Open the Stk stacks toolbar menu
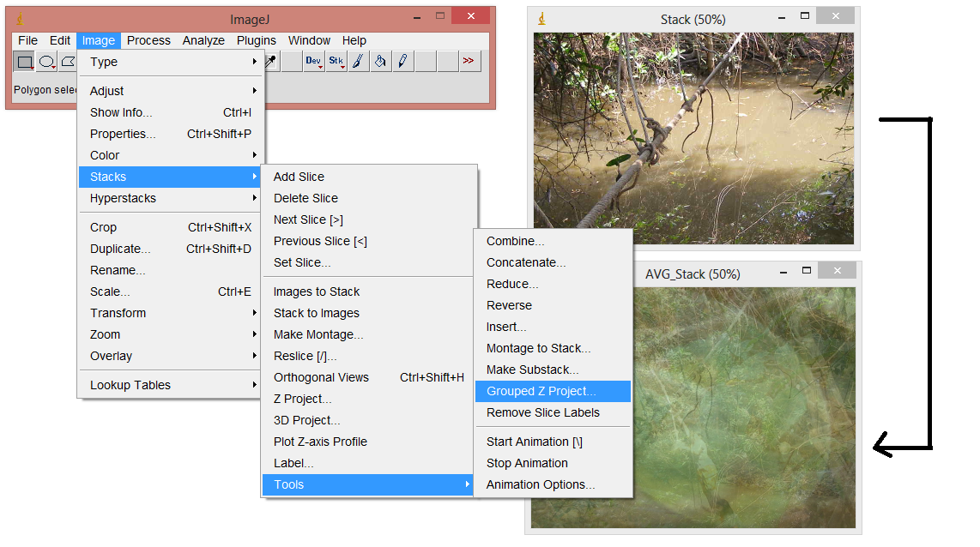The image size is (980, 547). [x=336, y=61]
